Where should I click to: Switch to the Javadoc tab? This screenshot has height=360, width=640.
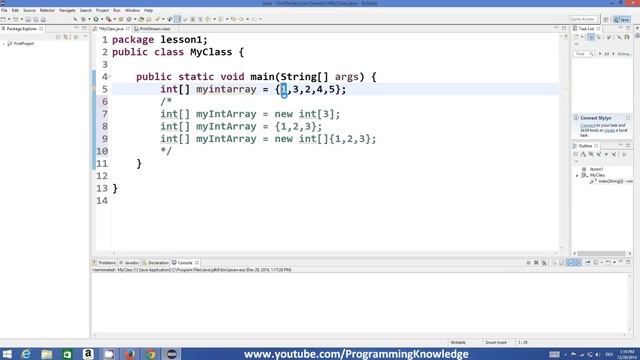click(129, 262)
